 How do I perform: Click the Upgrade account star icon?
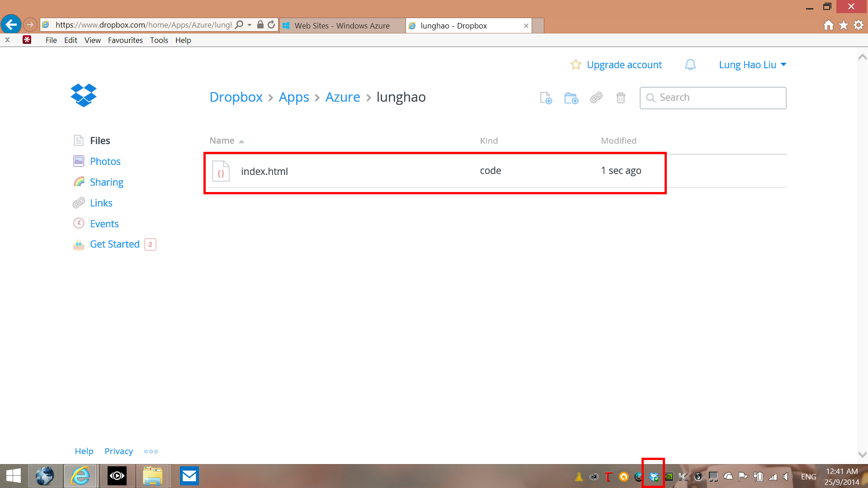(576, 65)
